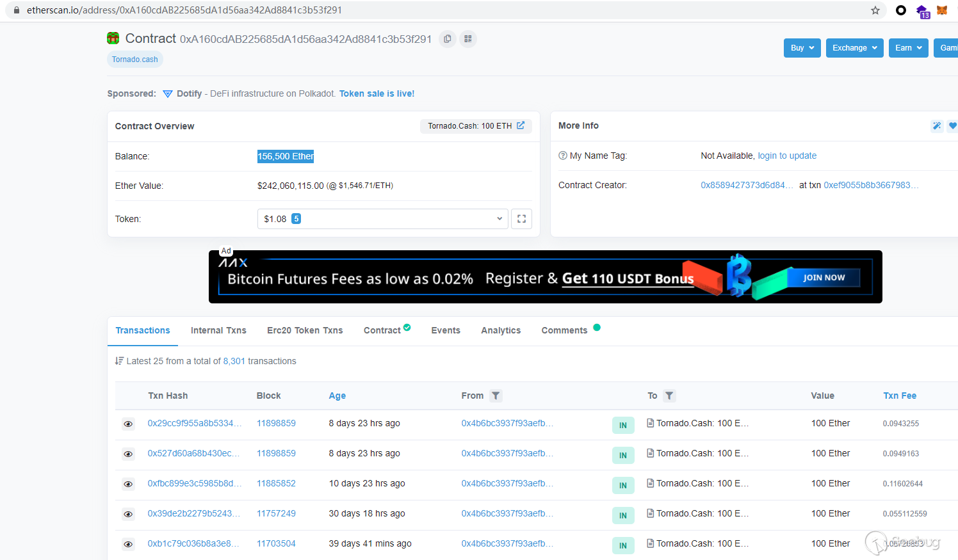Screen dimensions: 958x560
Task: Preview transaction 0x29cc9f955a8b5334 with eye icon
Action: [x=128, y=424]
